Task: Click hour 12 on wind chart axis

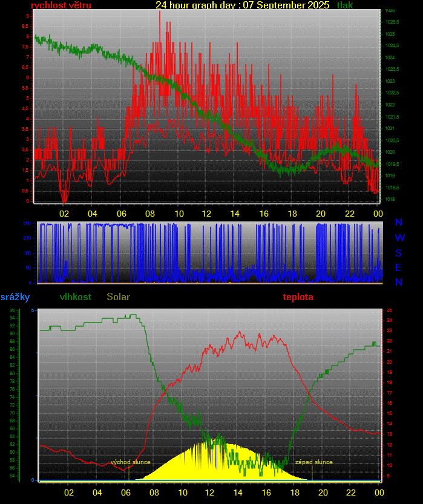Action: click(x=206, y=214)
